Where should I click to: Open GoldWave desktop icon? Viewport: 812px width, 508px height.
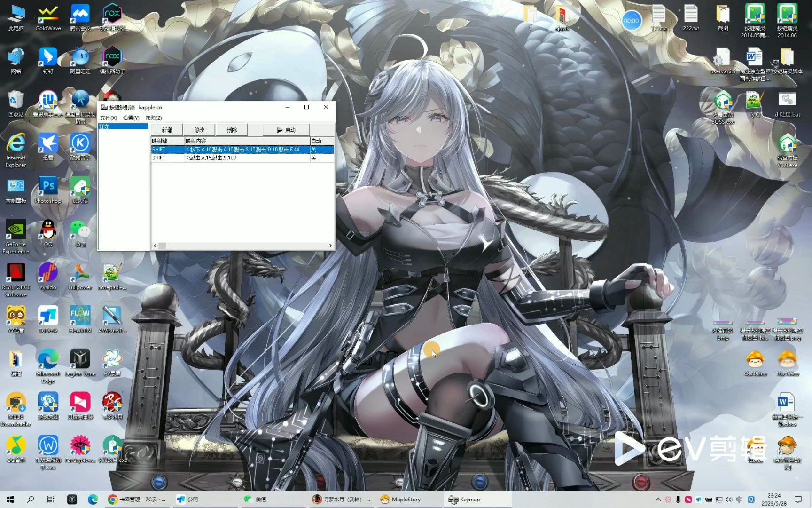(x=48, y=18)
